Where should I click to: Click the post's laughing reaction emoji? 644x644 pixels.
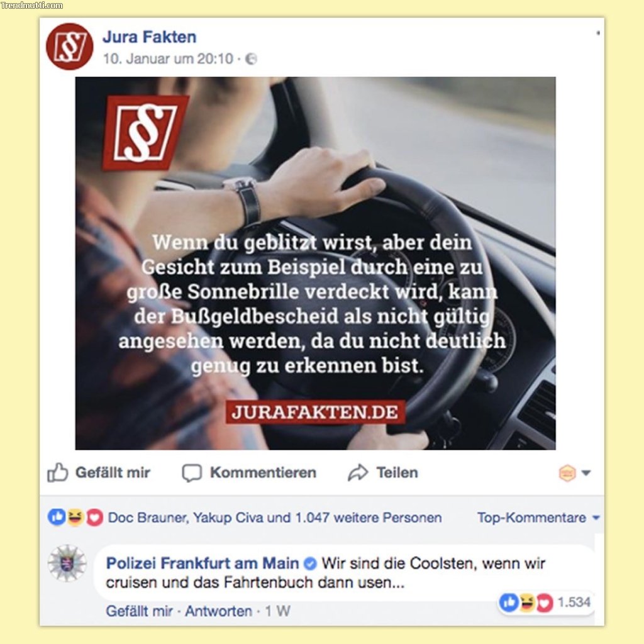click(x=75, y=517)
